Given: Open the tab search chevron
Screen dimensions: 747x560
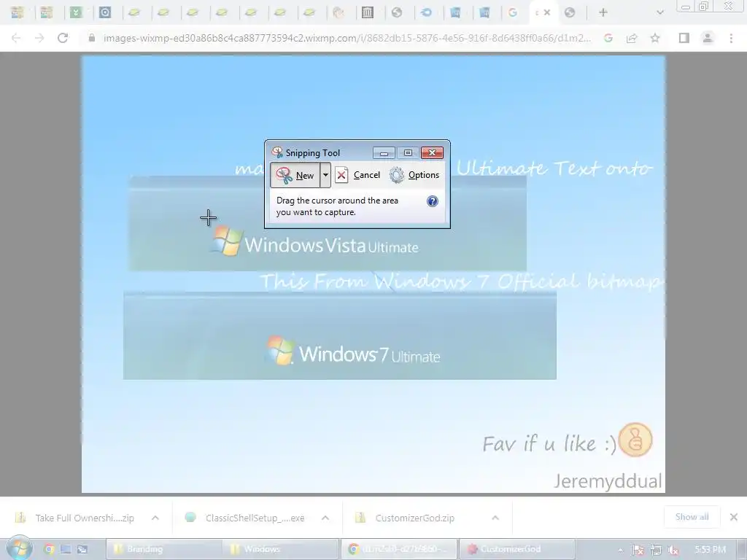Looking at the screenshot, I should click(x=659, y=13).
